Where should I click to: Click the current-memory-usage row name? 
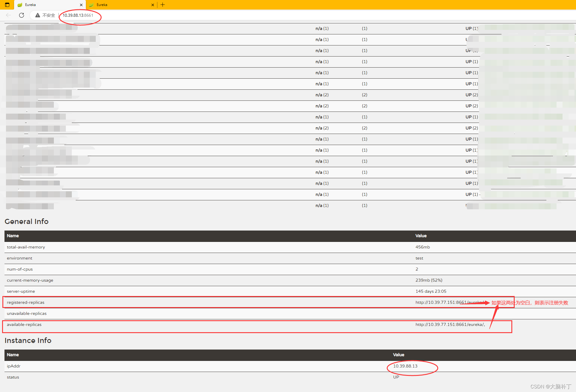click(x=30, y=280)
